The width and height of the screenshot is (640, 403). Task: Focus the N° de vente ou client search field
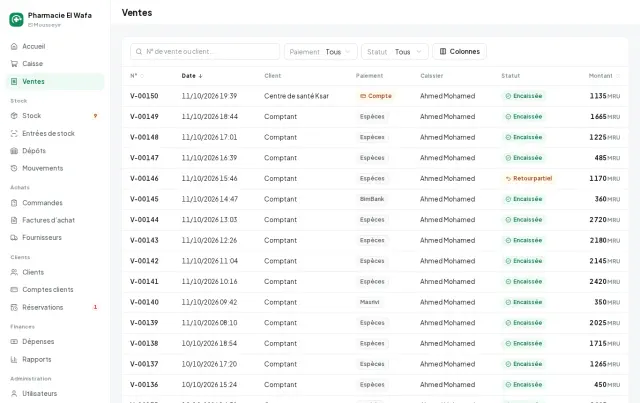pos(205,51)
